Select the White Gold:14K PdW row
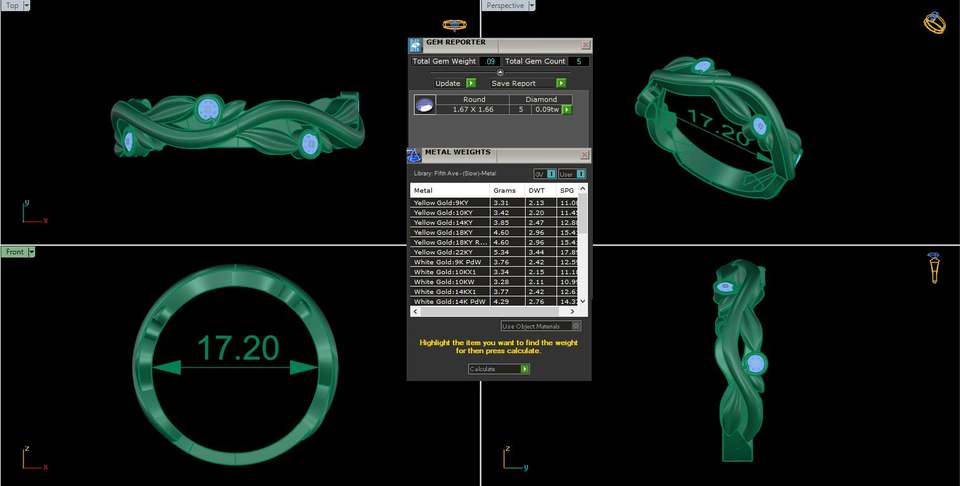 click(x=494, y=302)
